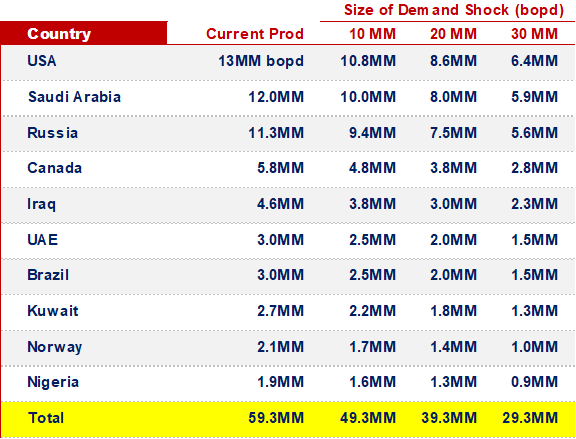This screenshot has height=439, width=576.
Task: Click the 20 MM column header
Action: (453, 34)
